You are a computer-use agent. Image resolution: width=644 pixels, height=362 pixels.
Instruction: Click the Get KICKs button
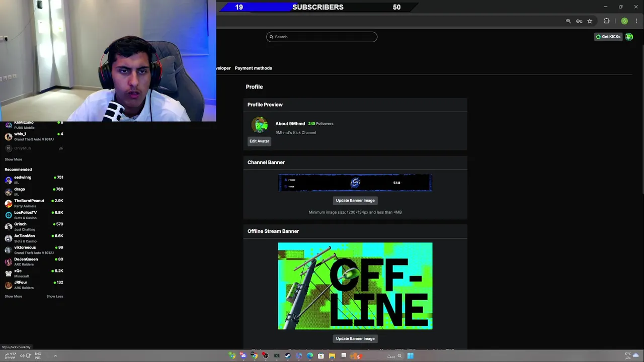tap(608, 37)
